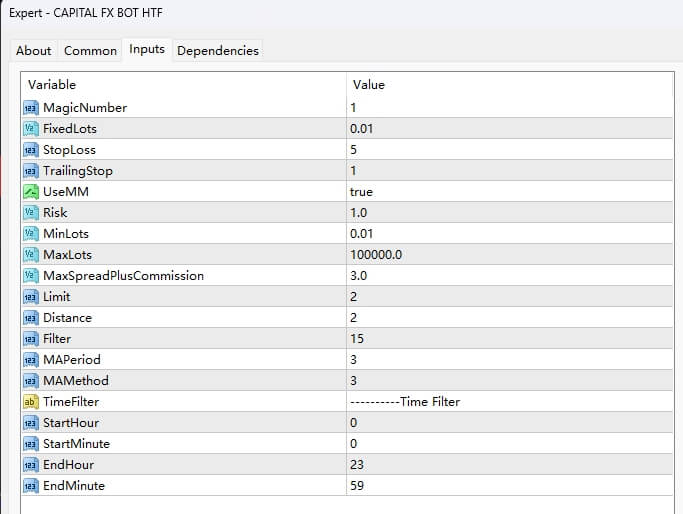The height and width of the screenshot is (514, 683).
Task: Open the About tab
Action: (x=34, y=51)
